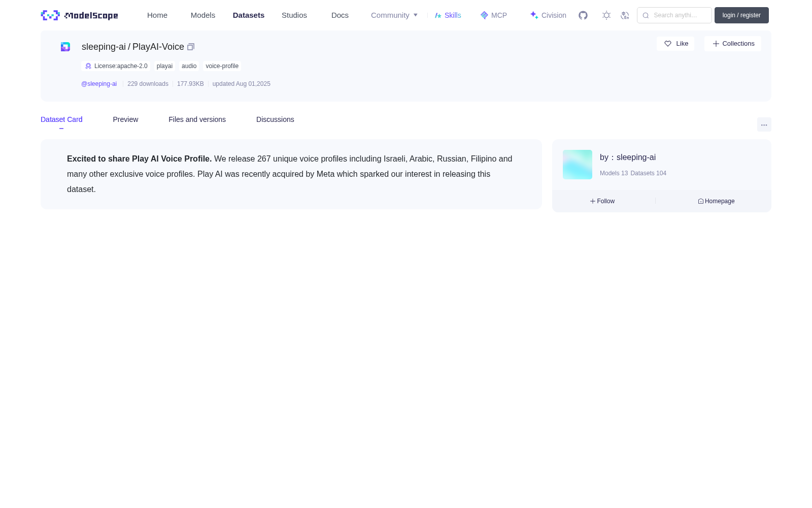812x508 pixels.
Task: Click the sleeping-ai dataset avatar icon
Action: (65, 47)
